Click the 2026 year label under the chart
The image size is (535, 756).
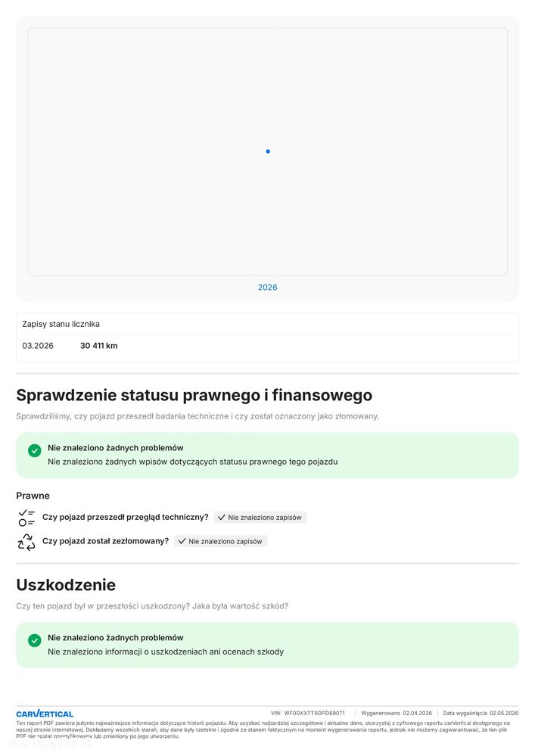(x=267, y=288)
